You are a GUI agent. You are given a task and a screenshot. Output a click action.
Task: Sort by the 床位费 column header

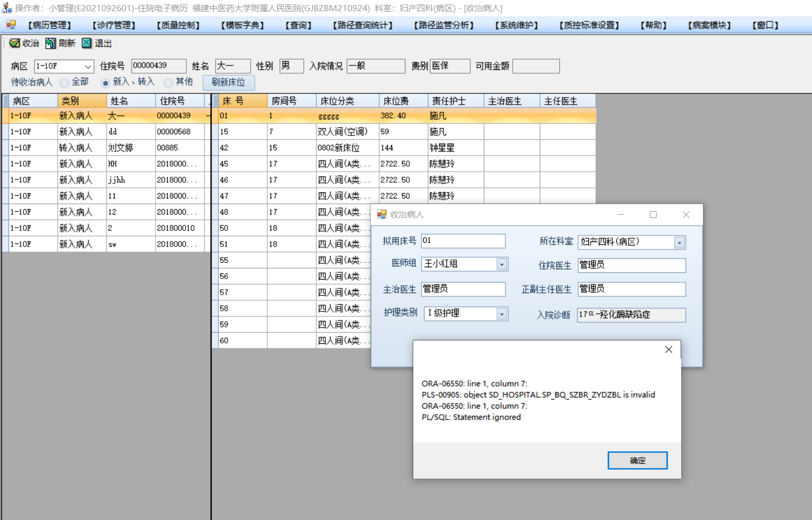tap(404, 101)
